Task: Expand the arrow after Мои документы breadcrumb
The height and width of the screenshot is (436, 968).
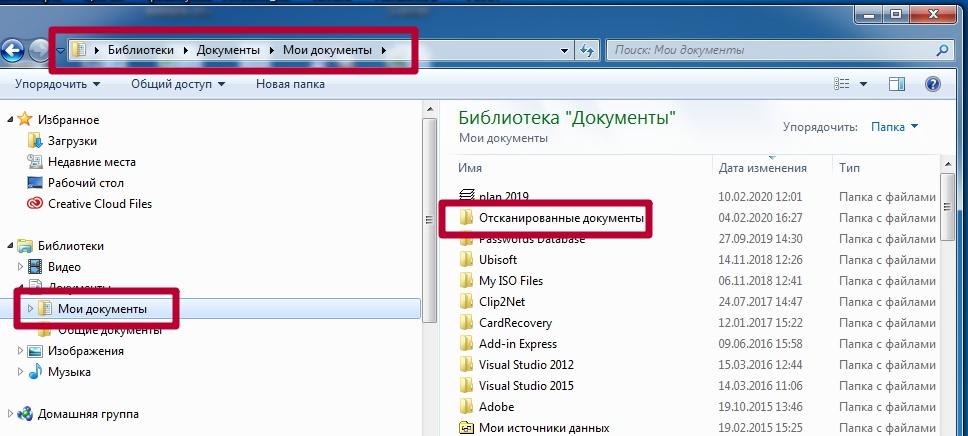Action: [383, 50]
